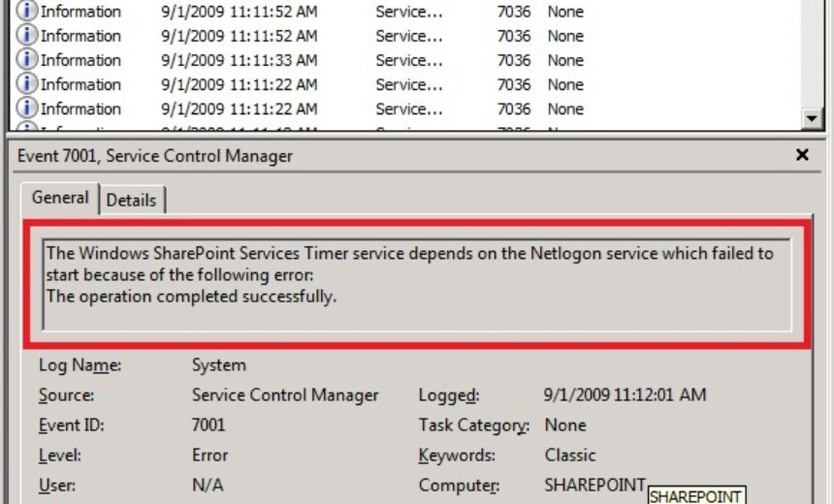Switch to the Details tab
The height and width of the screenshot is (504, 834).
pos(131,200)
